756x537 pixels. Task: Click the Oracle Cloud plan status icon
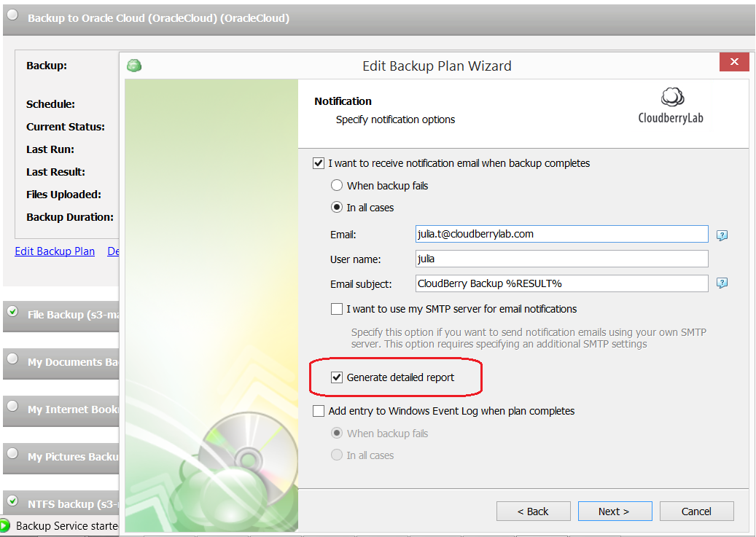click(x=12, y=15)
